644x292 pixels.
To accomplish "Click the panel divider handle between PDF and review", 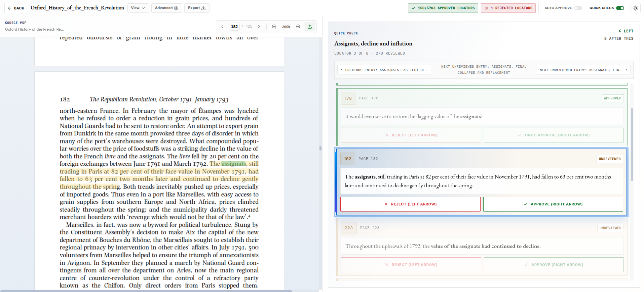I will pyautogui.click(x=320, y=148).
